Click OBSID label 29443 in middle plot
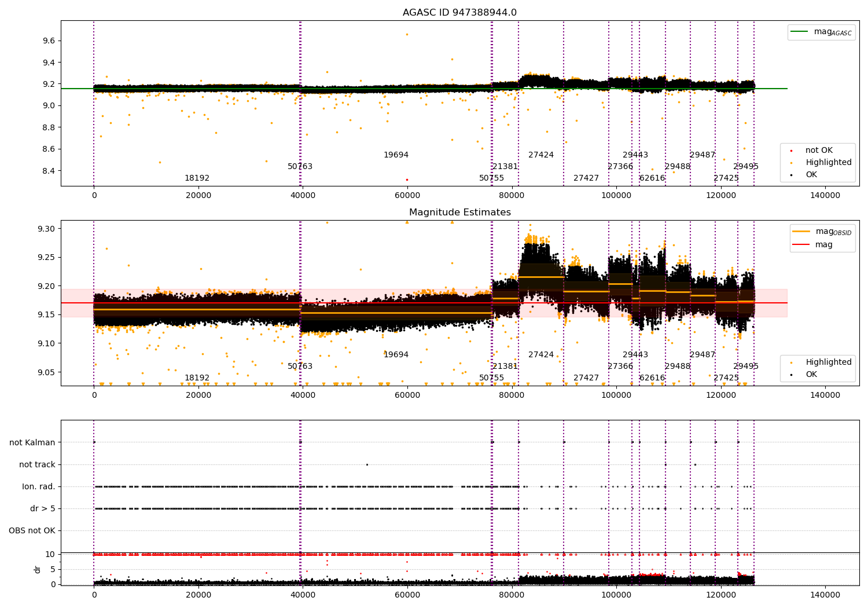868x608 pixels. pyautogui.click(x=635, y=355)
